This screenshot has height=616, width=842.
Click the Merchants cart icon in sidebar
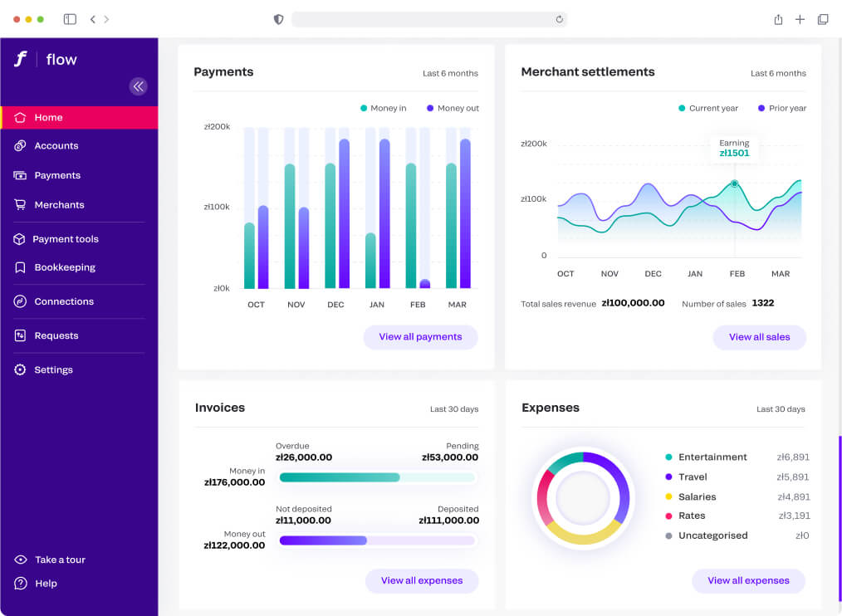(x=20, y=205)
